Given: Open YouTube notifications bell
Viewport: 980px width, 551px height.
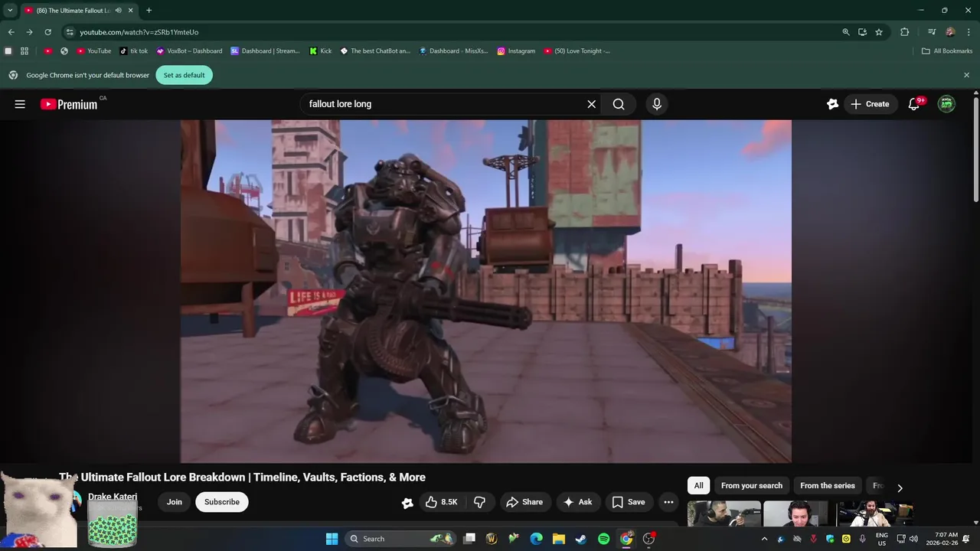Looking at the screenshot, I should 914,104.
